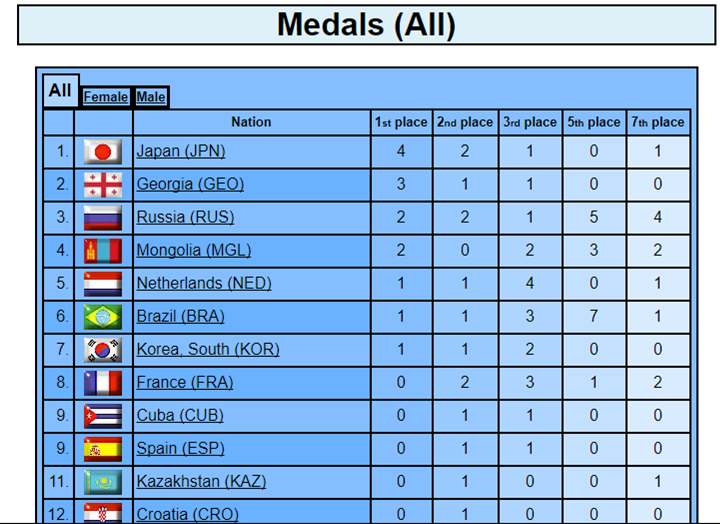The width and height of the screenshot is (720, 524).
Task: Click the Georgia flag icon
Action: click(103, 185)
